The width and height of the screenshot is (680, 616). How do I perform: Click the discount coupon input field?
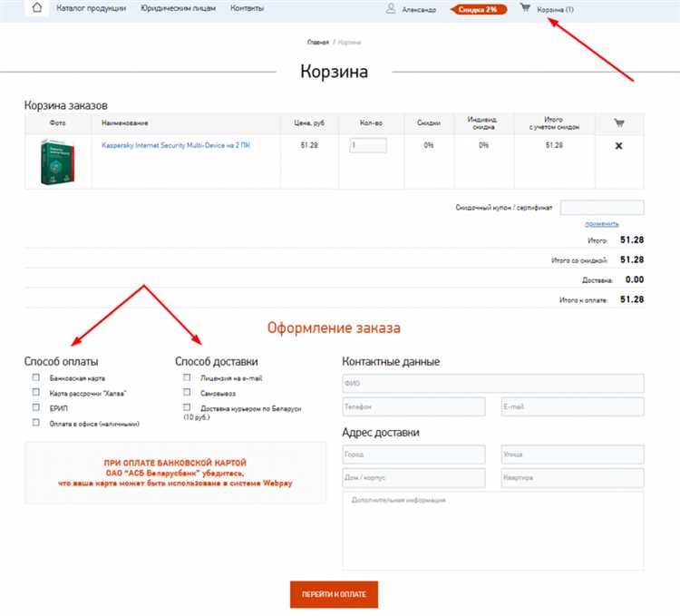pos(602,208)
